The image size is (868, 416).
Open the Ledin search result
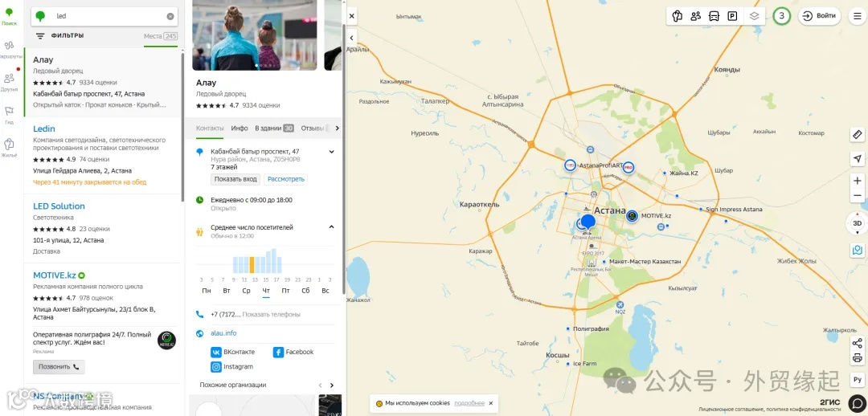[44, 128]
